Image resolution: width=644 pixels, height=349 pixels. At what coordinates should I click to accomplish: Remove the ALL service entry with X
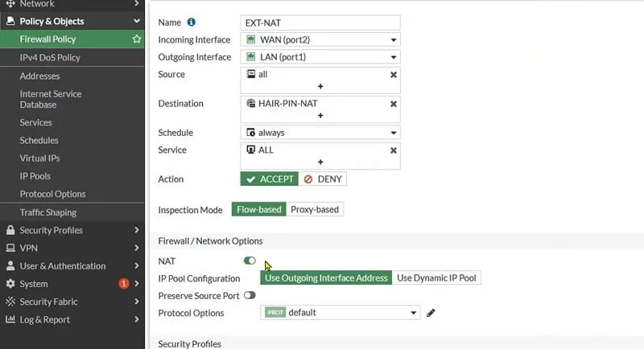pyautogui.click(x=393, y=150)
